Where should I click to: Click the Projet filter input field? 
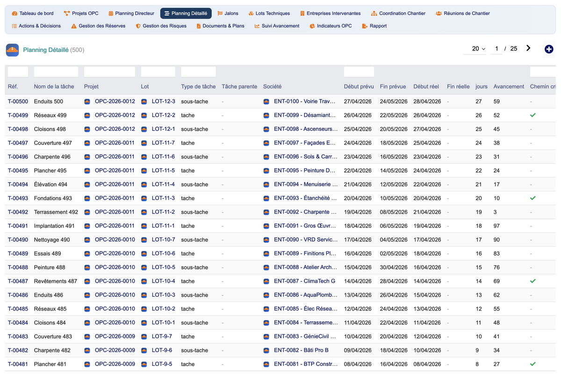109,72
